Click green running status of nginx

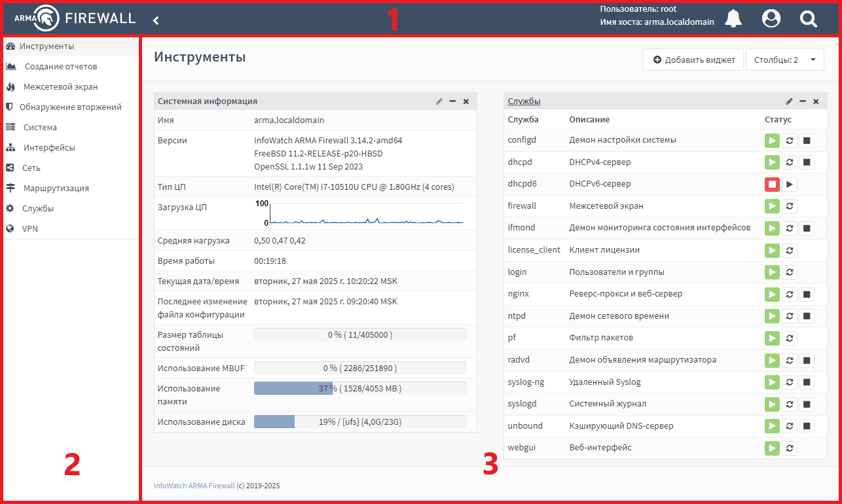point(773,295)
